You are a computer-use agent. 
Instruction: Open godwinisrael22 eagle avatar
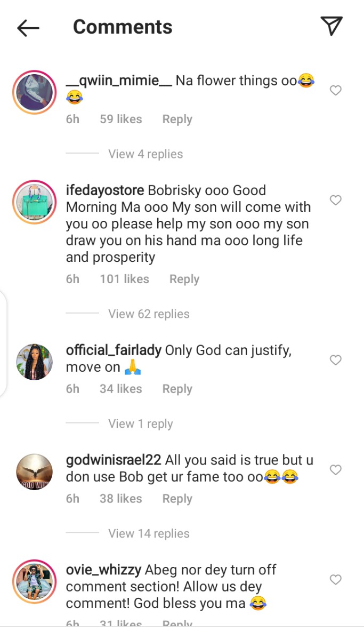pos(34,471)
